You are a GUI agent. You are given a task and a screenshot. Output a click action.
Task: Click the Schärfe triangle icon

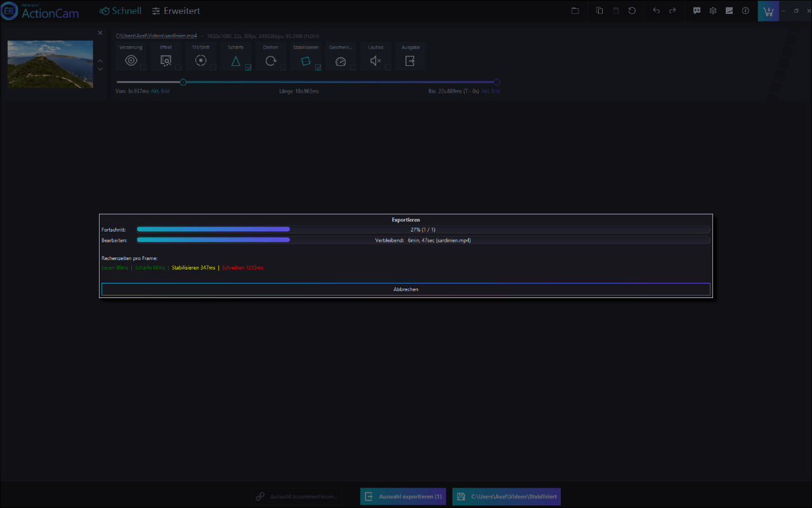pyautogui.click(x=235, y=61)
